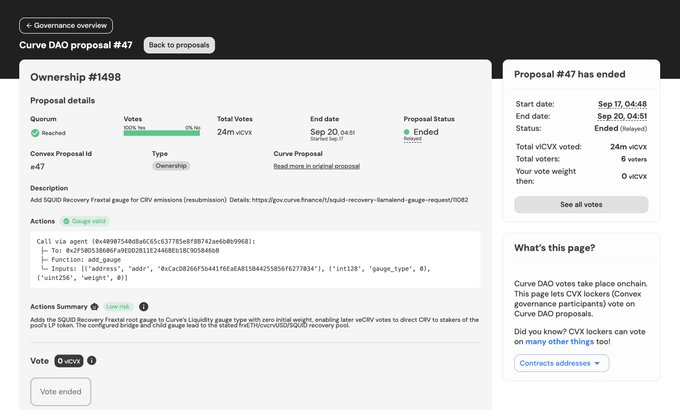Click Gauge valid check icon

pyautogui.click(x=66, y=221)
